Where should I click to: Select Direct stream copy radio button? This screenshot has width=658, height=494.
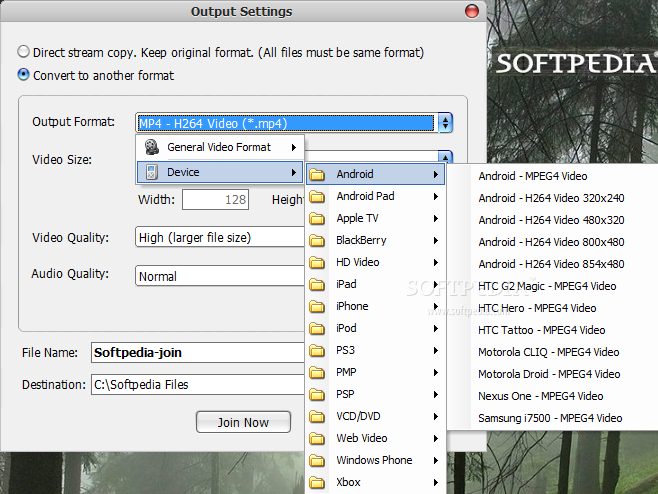24,52
